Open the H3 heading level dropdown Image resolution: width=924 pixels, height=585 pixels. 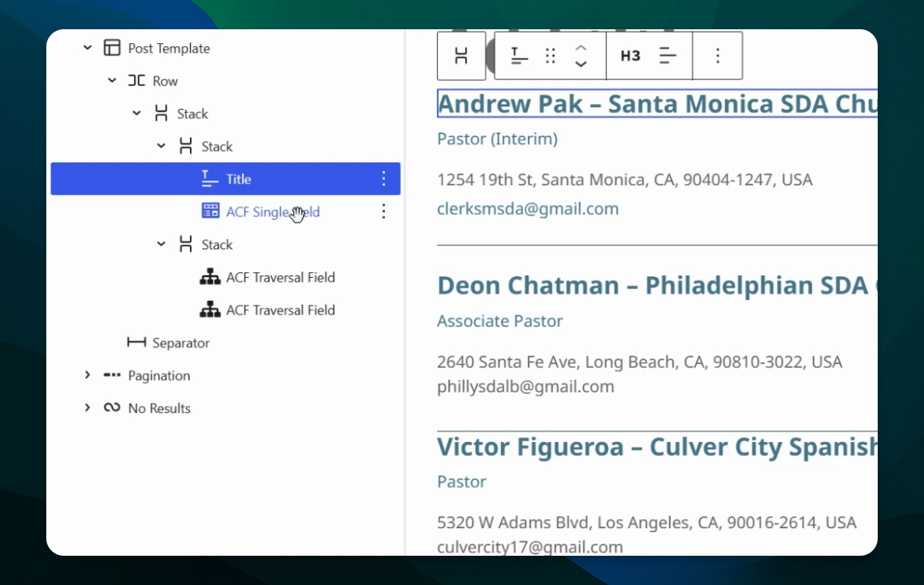[x=631, y=56]
